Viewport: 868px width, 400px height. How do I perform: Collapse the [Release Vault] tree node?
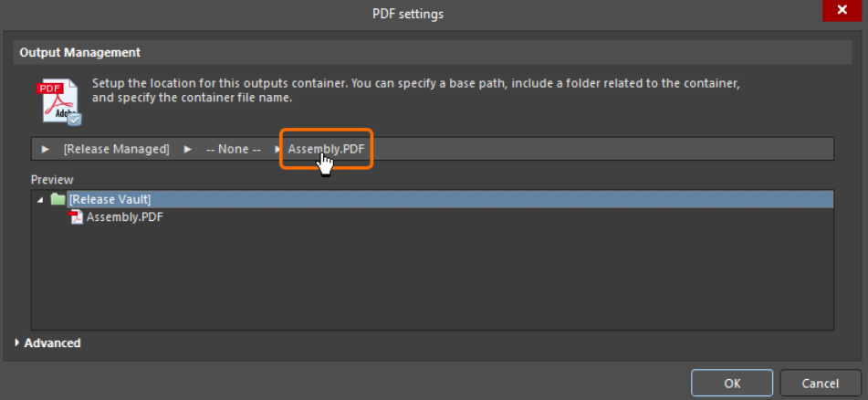pyautogui.click(x=40, y=199)
